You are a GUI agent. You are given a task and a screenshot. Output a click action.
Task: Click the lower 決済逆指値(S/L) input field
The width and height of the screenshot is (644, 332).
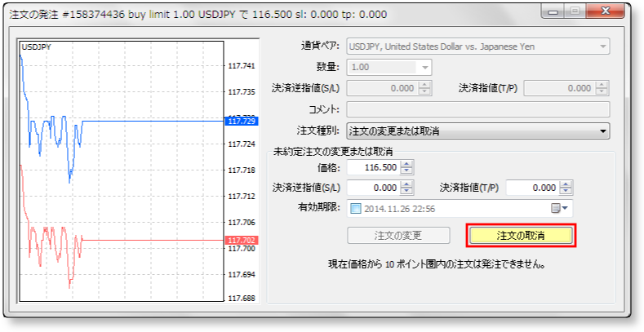coord(373,188)
